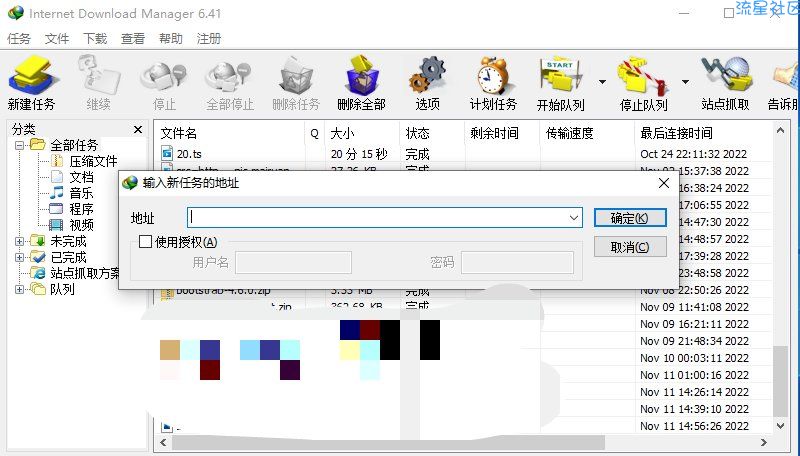The image size is (800, 456).
Task: Click 确定(K) button
Action: [x=630, y=218]
